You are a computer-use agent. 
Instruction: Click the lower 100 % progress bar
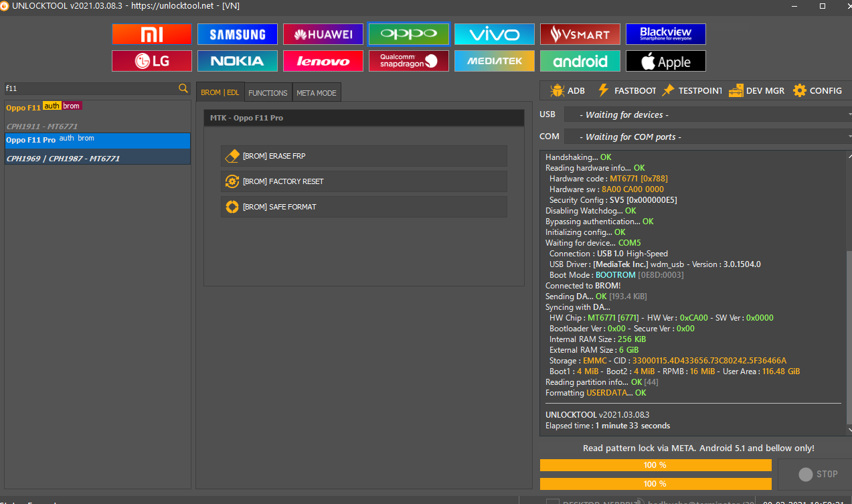coord(655,483)
